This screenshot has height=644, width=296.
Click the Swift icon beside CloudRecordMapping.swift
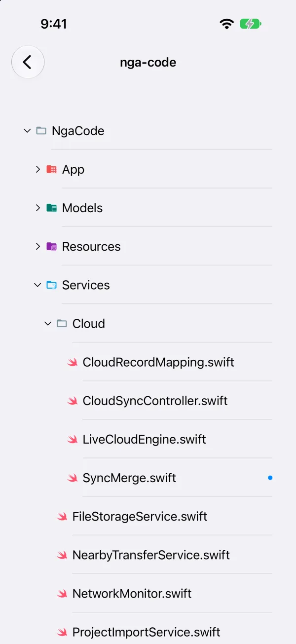pyautogui.click(x=72, y=362)
